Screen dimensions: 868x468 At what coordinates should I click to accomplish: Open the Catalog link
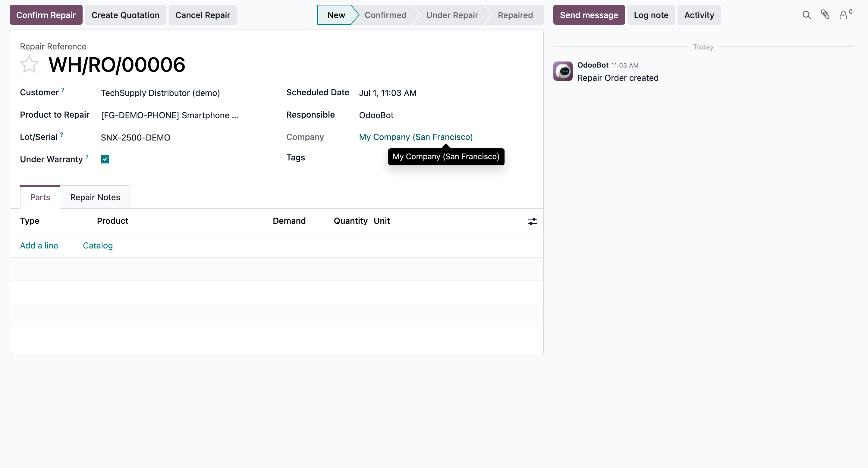tap(98, 245)
